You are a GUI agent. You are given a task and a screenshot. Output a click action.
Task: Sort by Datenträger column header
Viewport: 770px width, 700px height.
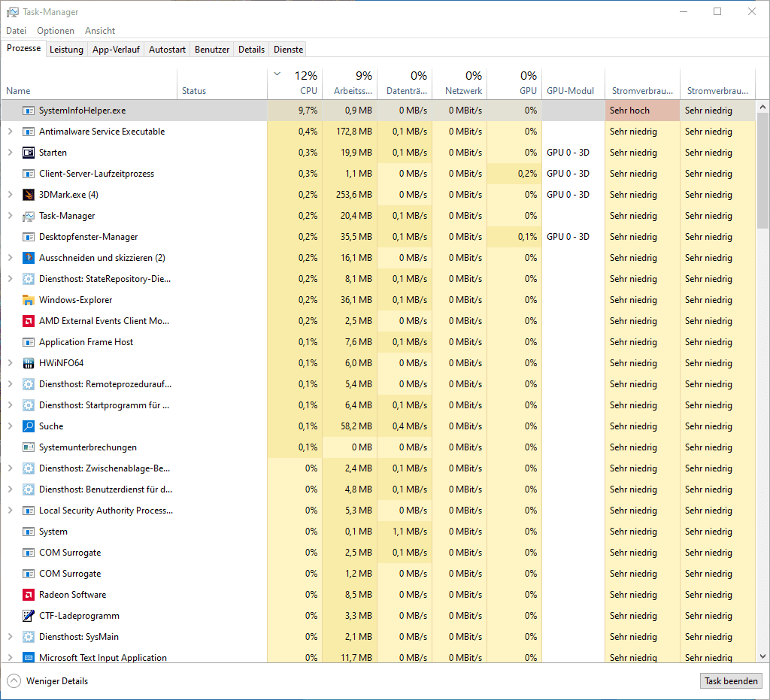pos(405,83)
